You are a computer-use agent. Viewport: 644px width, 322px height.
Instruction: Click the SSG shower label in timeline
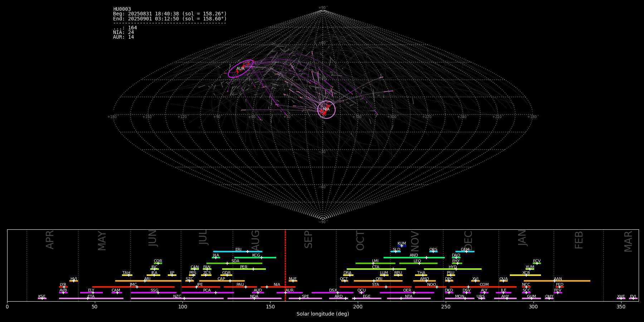pos(155,291)
